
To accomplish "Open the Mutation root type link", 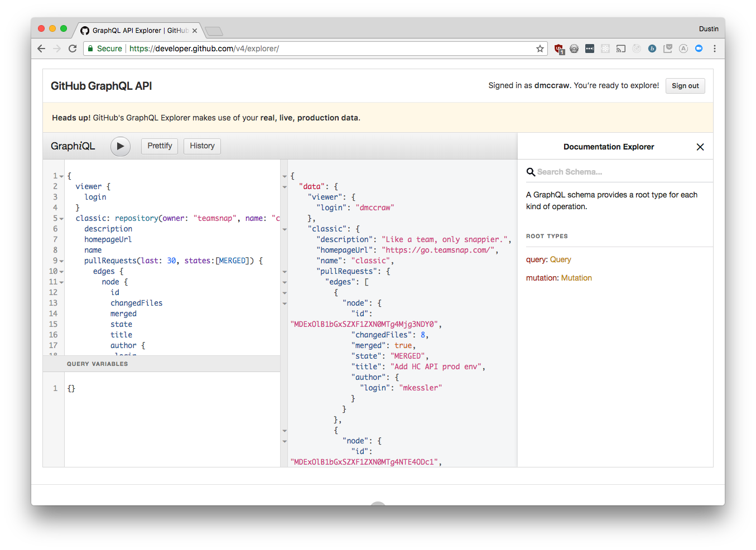I will coord(576,278).
